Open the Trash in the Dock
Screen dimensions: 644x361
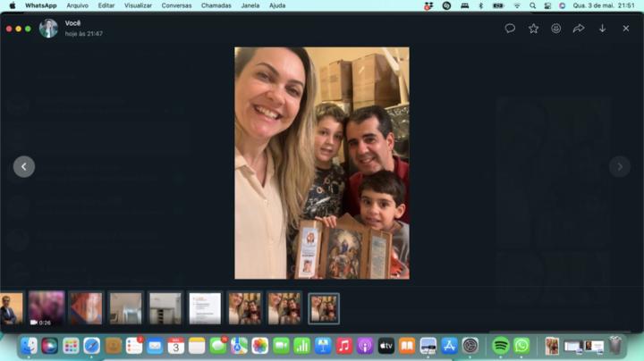pyautogui.click(x=614, y=346)
